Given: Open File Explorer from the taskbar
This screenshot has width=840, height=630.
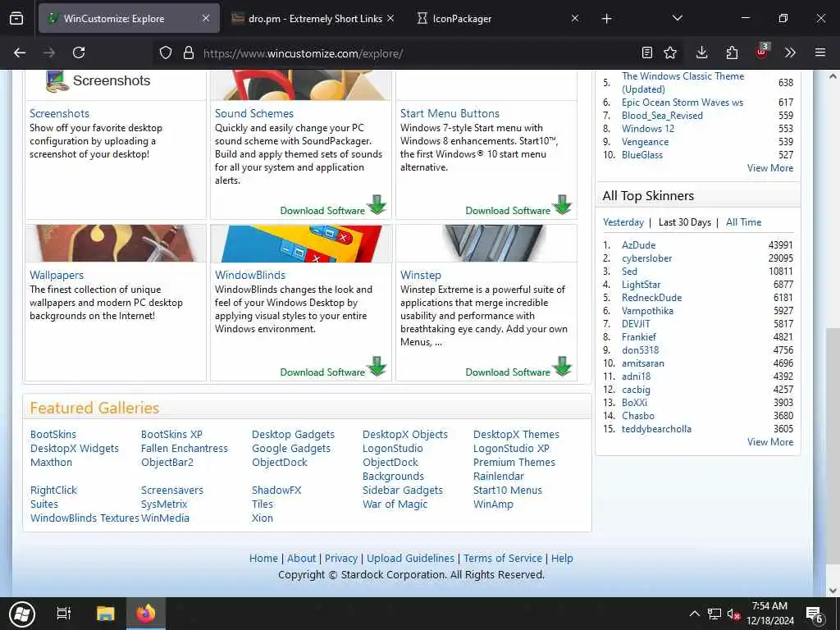Looking at the screenshot, I should pos(106,614).
